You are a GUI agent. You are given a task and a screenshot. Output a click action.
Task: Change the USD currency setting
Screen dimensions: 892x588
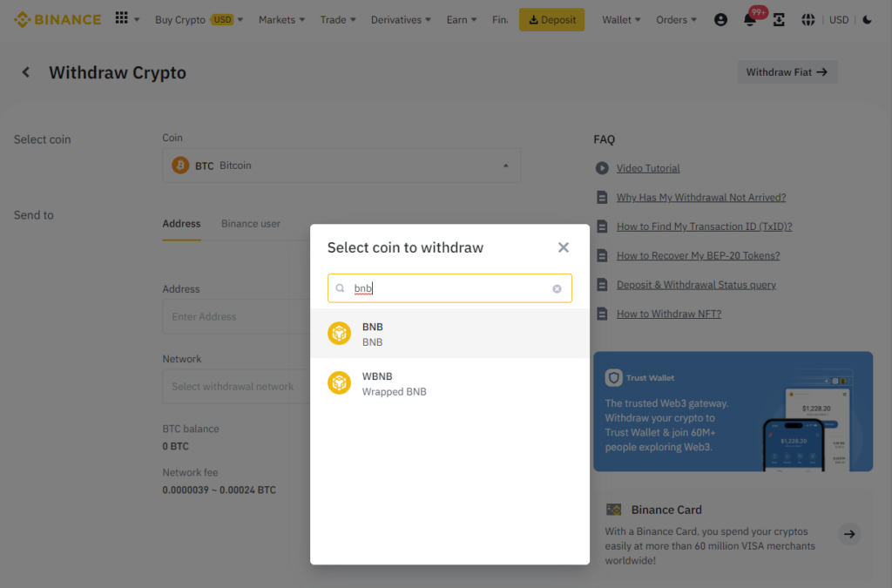(839, 20)
